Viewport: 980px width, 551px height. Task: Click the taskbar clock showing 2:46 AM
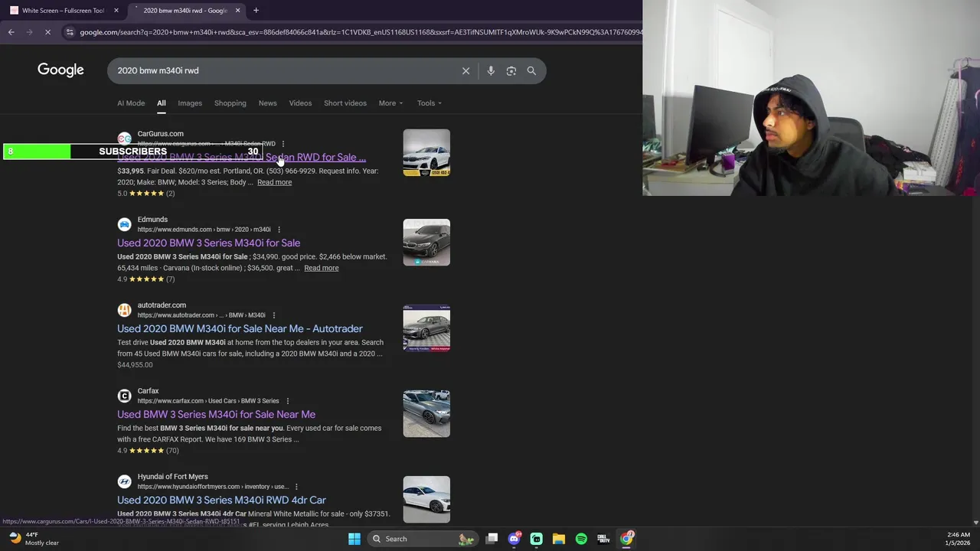click(x=958, y=539)
